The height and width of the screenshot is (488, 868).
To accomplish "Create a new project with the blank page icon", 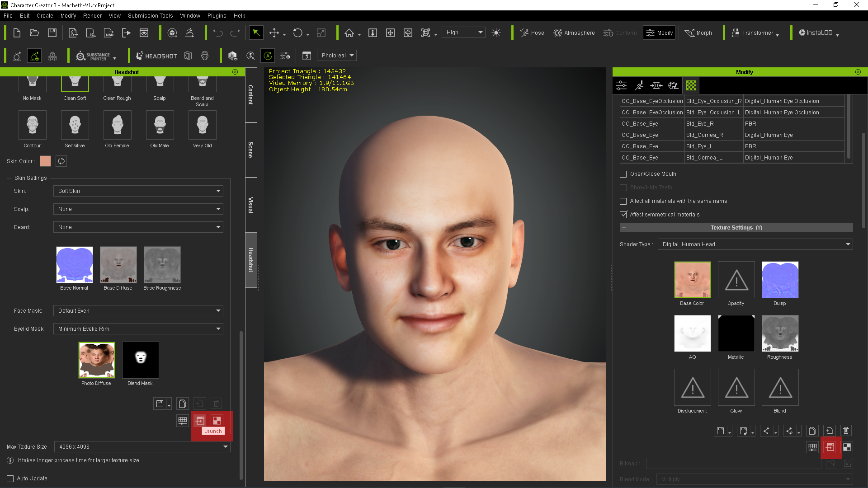I will point(17,33).
